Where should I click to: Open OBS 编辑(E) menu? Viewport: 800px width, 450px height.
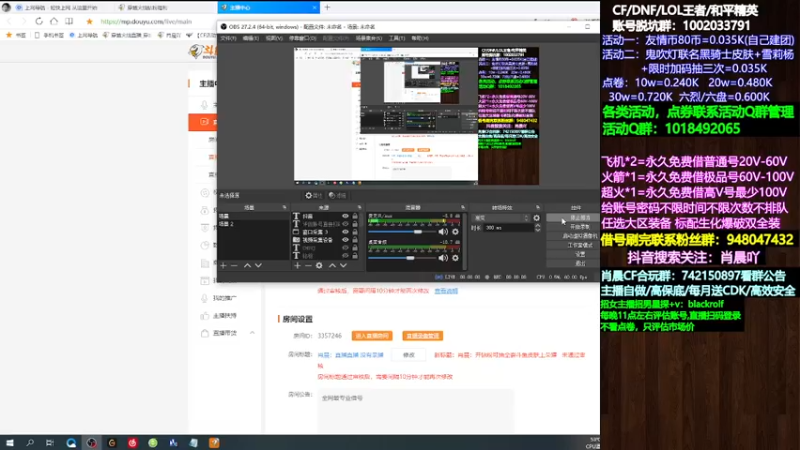251,38
